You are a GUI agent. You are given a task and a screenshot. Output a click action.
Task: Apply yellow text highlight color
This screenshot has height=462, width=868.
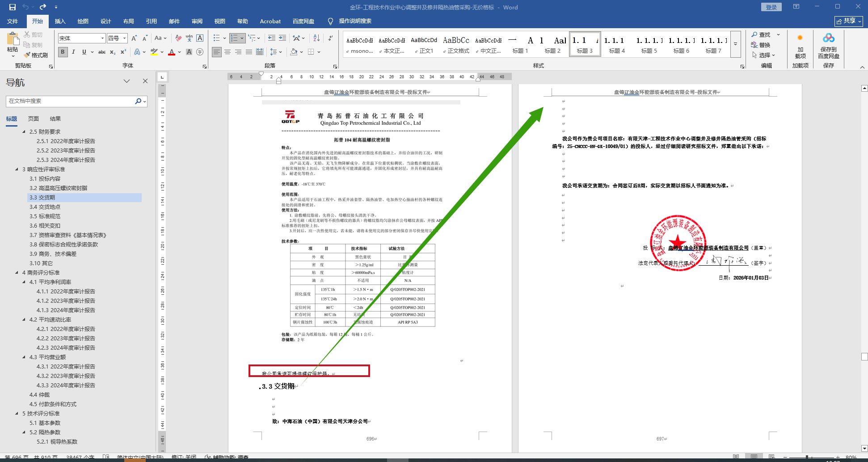[154, 52]
